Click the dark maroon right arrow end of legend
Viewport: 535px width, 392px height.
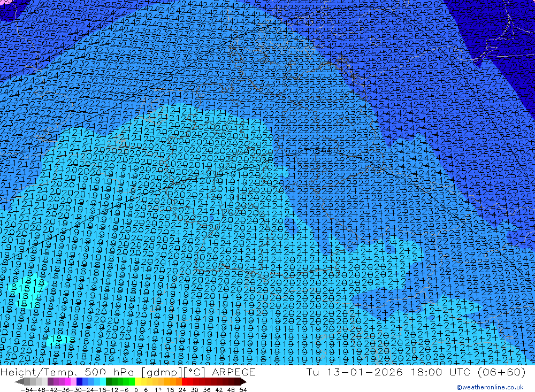pos(243,381)
